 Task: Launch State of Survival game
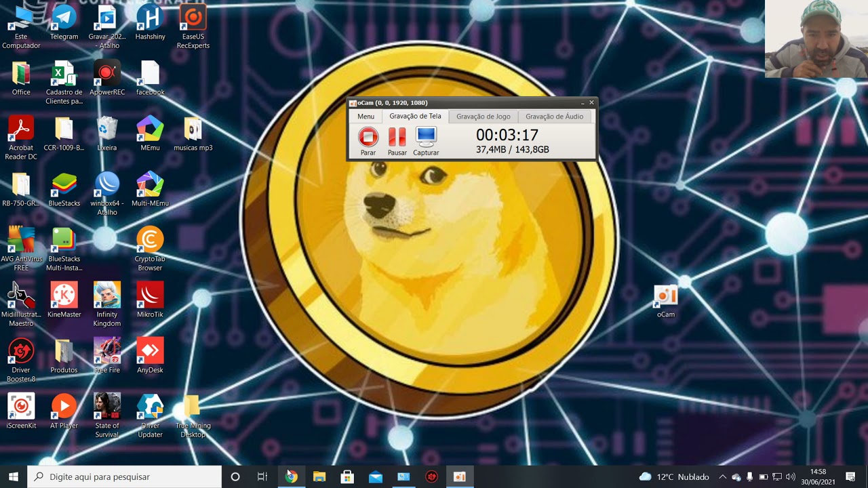(x=107, y=416)
